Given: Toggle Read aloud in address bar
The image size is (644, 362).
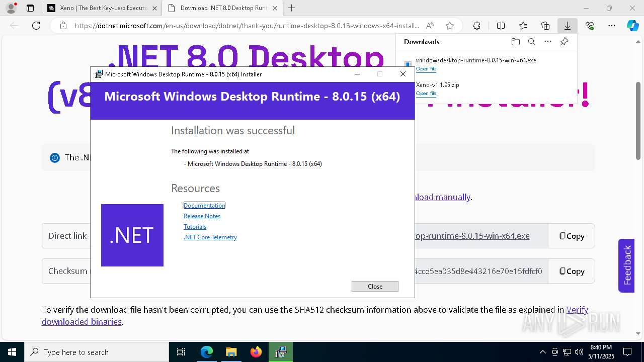Looking at the screenshot, I should point(430,26).
